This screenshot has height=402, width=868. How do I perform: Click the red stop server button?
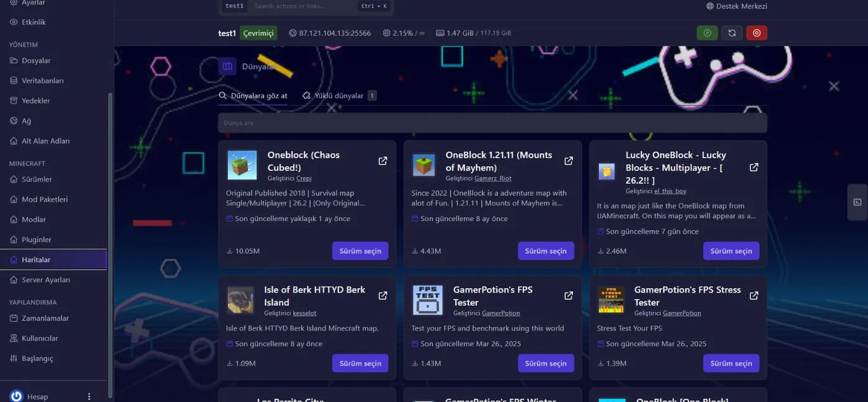tap(756, 33)
